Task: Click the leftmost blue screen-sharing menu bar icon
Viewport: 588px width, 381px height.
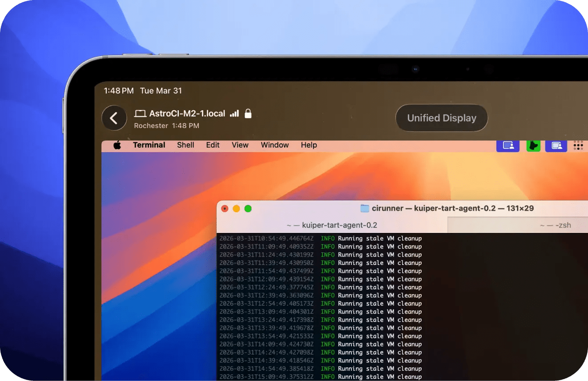Action: (508, 145)
